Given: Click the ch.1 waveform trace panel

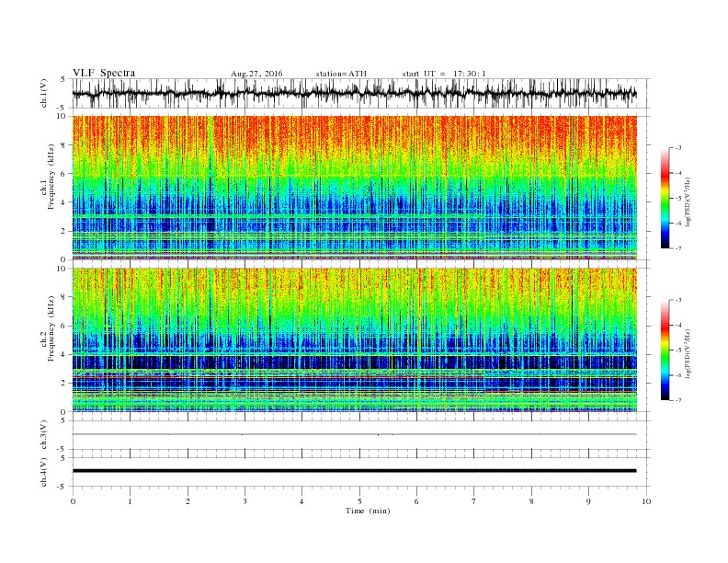Looking at the screenshot, I should click(361, 93).
